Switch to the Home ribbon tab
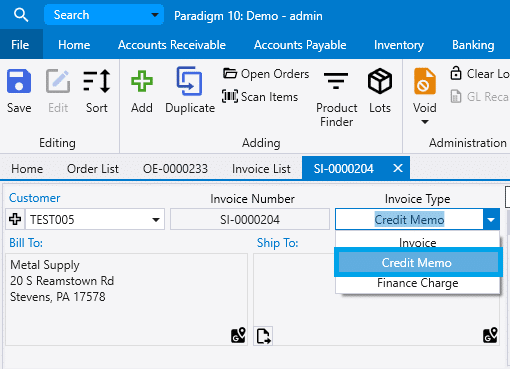 (x=74, y=45)
